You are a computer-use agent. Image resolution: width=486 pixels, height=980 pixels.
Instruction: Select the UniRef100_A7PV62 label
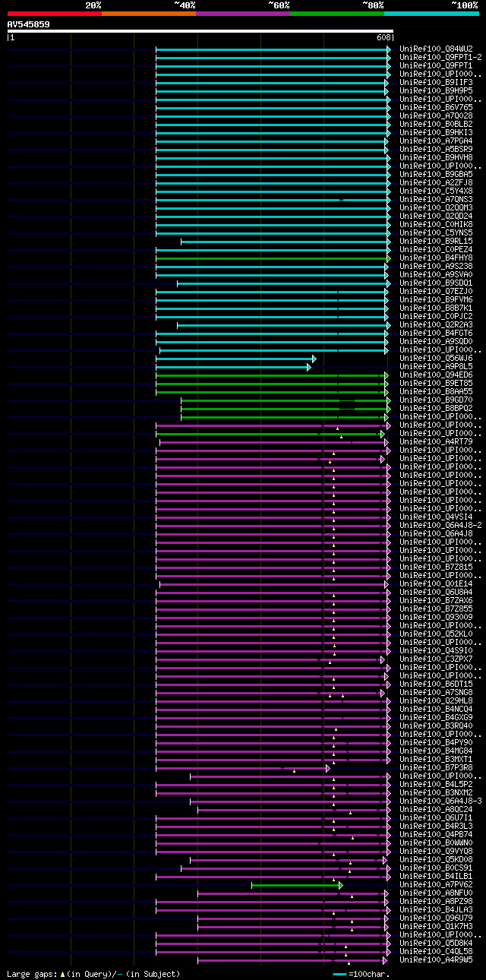(436, 884)
